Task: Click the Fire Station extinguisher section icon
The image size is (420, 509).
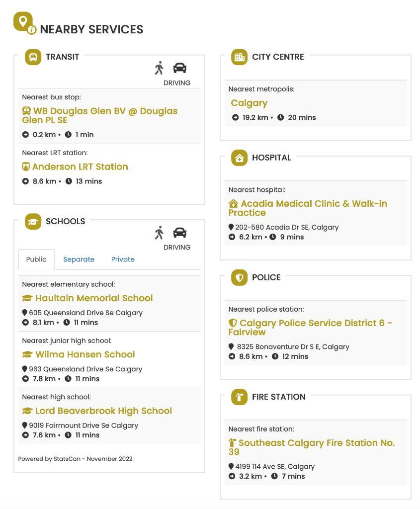Action: click(x=239, y=397)
